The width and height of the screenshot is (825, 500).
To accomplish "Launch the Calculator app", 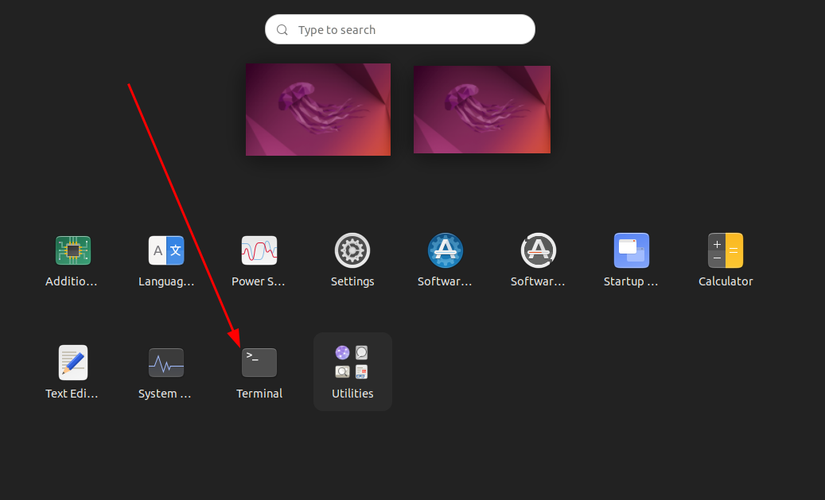I will [726, 251].
